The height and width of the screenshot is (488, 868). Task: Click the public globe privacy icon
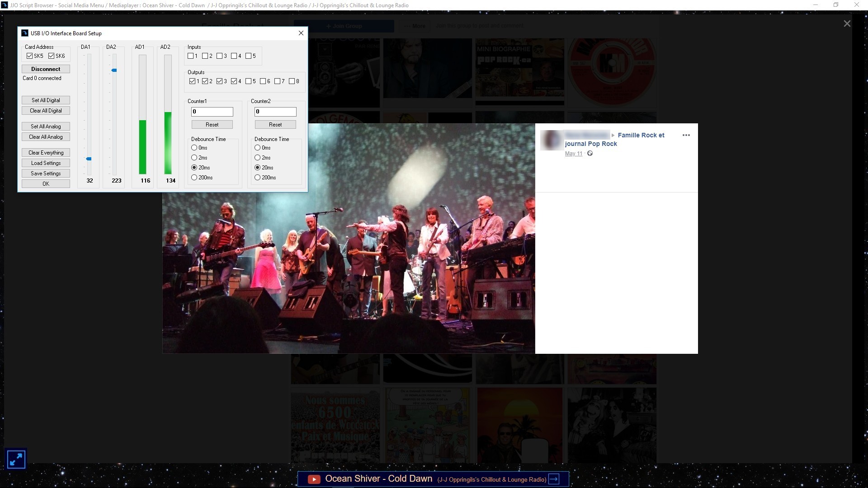tap(590, 154)
